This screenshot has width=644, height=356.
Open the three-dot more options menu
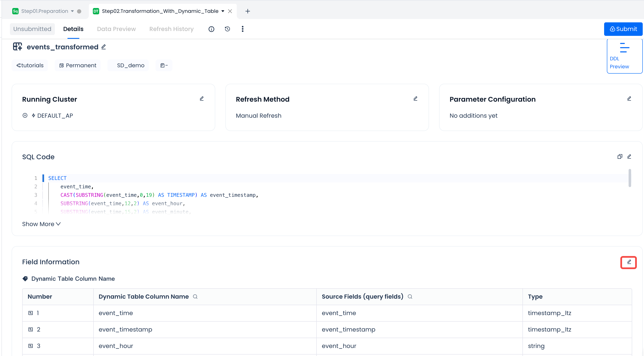(x=242, y=29)
